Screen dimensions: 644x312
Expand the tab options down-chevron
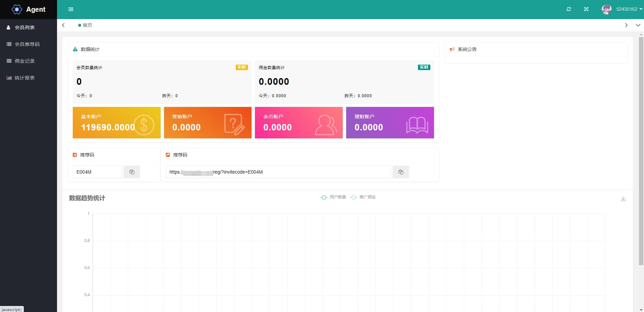pos(638,25)
